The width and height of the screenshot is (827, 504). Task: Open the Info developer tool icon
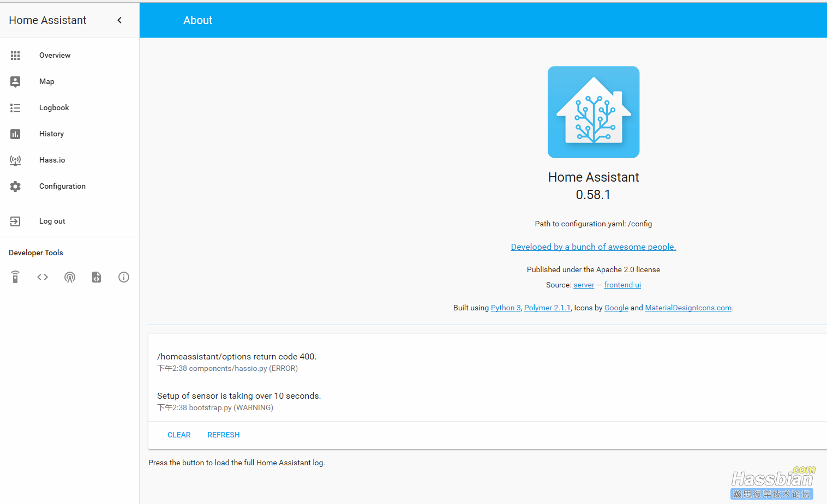pos(124,277)
